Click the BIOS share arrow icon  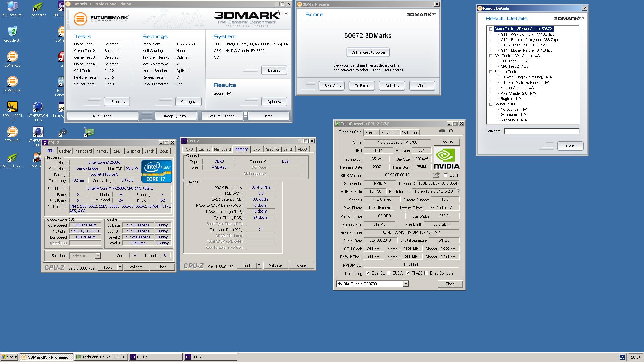436,175
